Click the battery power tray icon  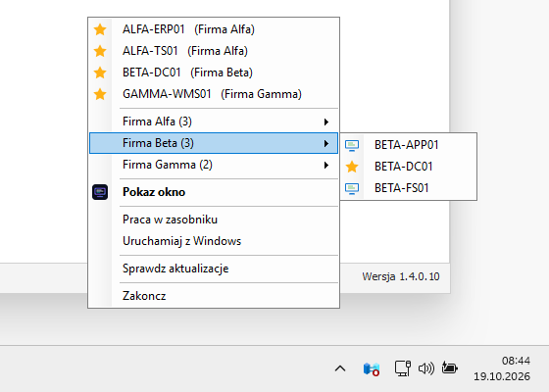pyautogui.click(x=450, y=367)
